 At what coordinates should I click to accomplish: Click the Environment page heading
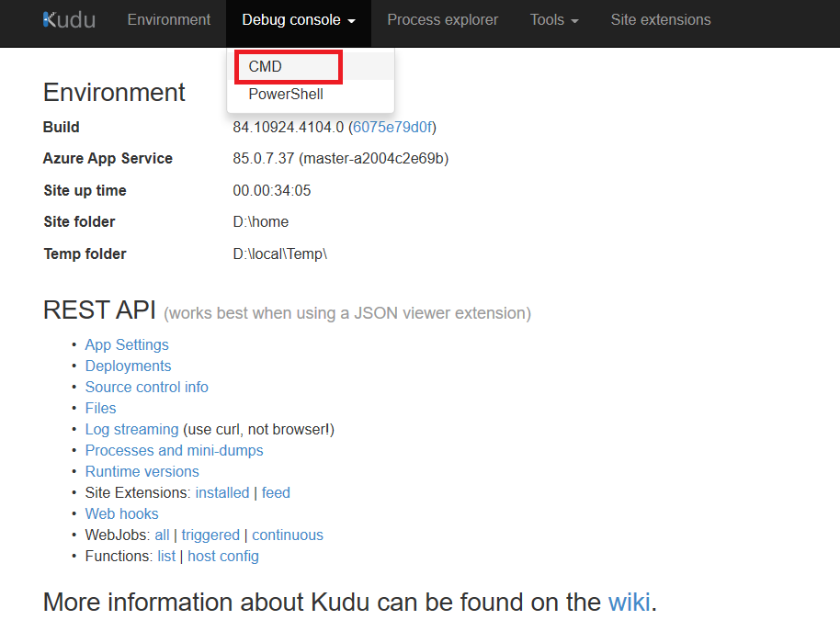(114, 93)
